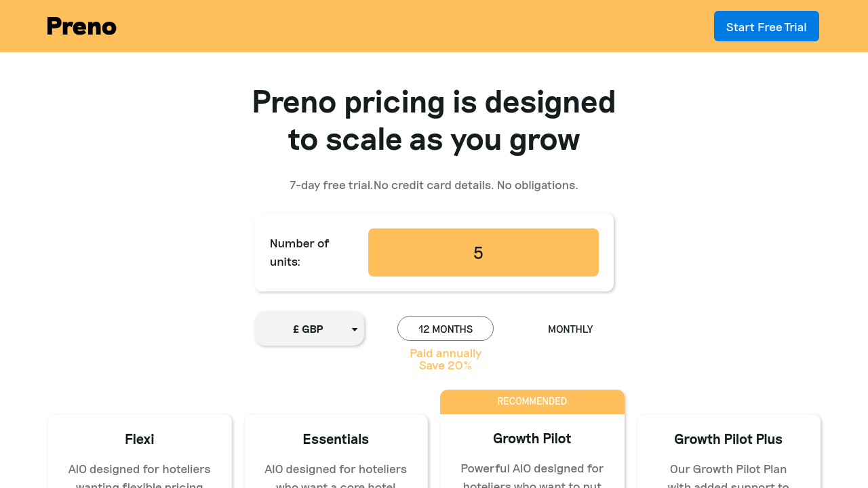This screenshot has height=488, width=868.
Task: Select the Essentials plan title
Action: pos(336,439)
